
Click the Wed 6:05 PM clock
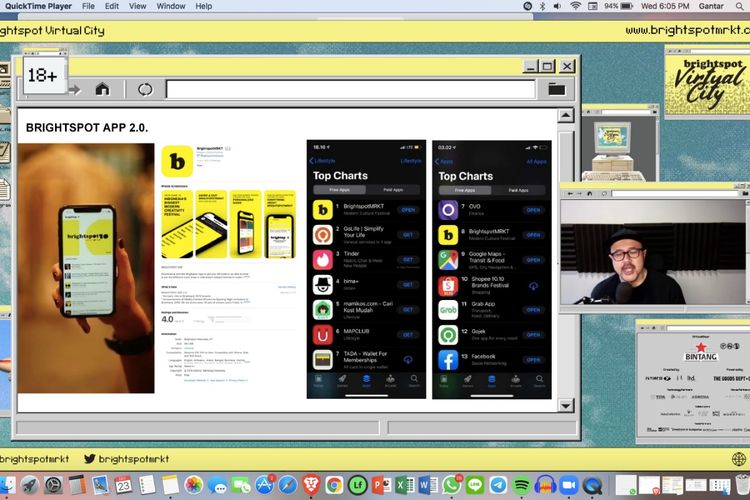(x=665, y=6)
